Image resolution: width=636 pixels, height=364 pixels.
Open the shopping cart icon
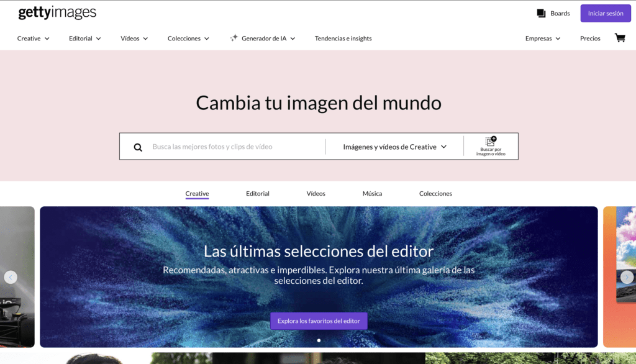pos(619,38)
